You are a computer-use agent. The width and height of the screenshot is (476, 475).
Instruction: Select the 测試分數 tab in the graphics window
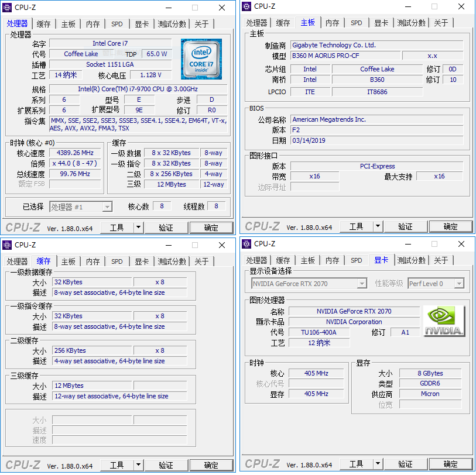tap(412, 260)
